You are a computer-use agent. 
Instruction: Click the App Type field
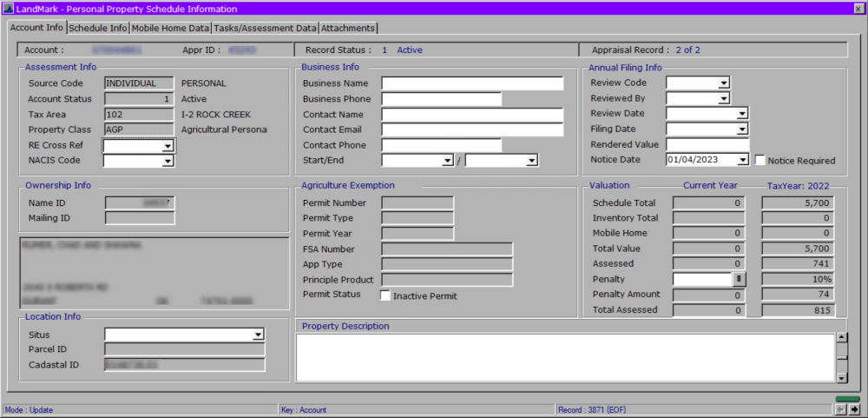coord(447,264)
